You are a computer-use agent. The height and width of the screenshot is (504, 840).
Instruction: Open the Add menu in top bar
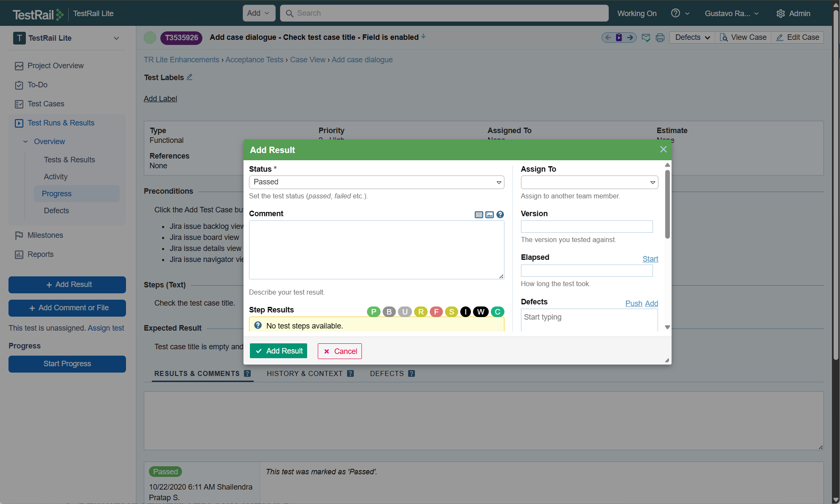(x=258, y=13)
